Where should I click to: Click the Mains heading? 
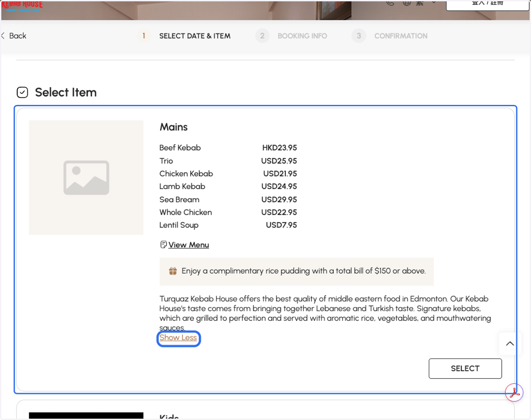[x=173, y=127]
